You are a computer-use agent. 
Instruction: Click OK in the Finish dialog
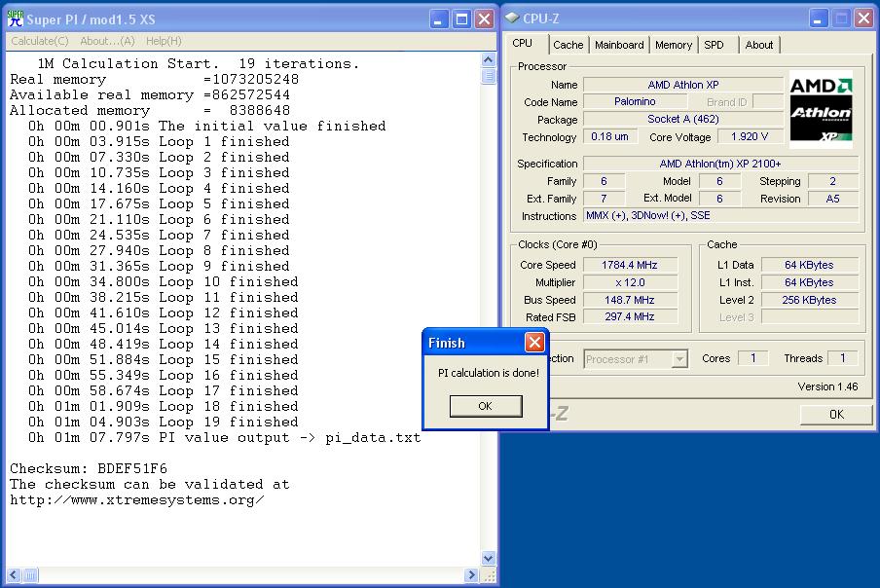tap(486, 406)
